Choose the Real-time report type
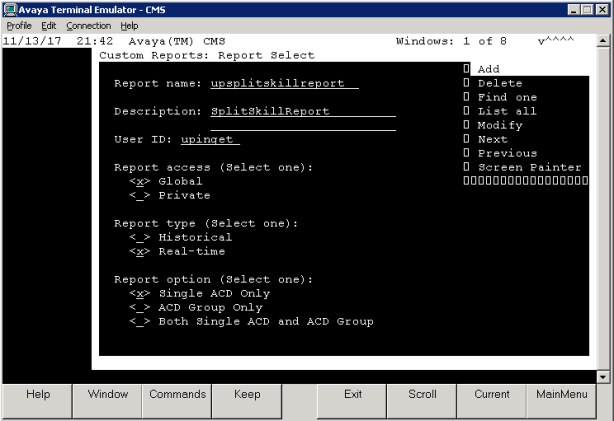 pyautogui.click(x=137, y=252)
